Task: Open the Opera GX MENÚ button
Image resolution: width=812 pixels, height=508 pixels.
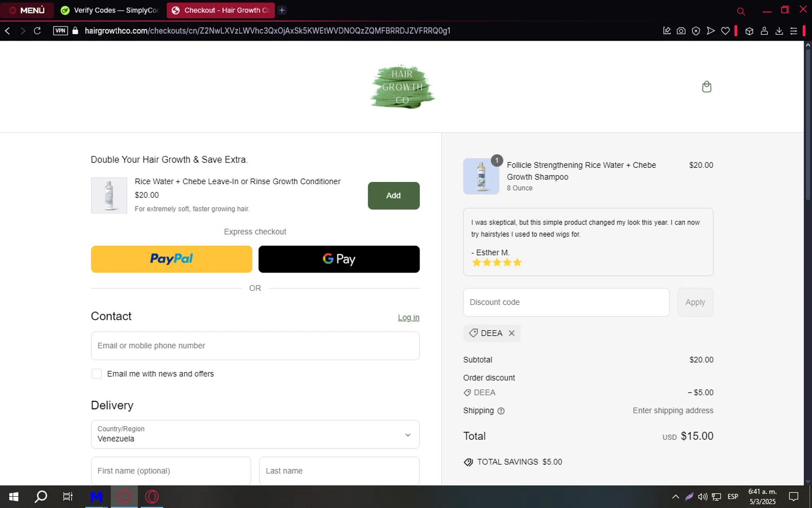Action: click(x=27, y=10)
